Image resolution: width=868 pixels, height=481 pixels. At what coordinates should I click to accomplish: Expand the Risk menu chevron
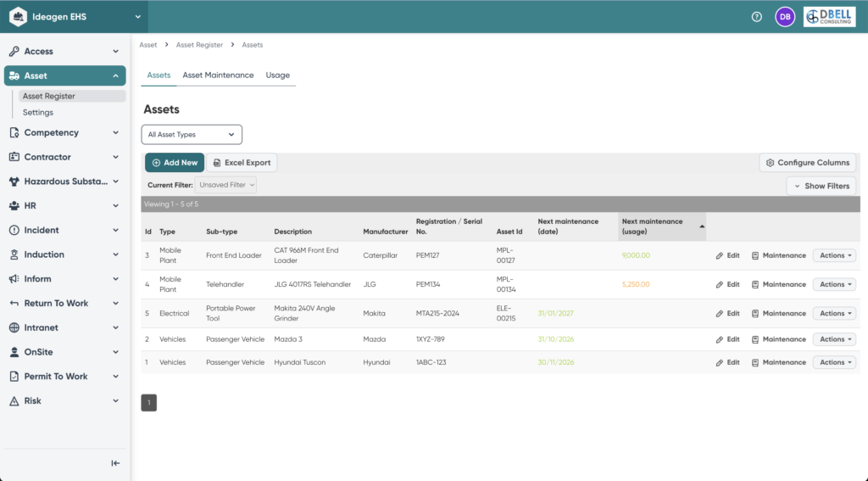[115, 400]
